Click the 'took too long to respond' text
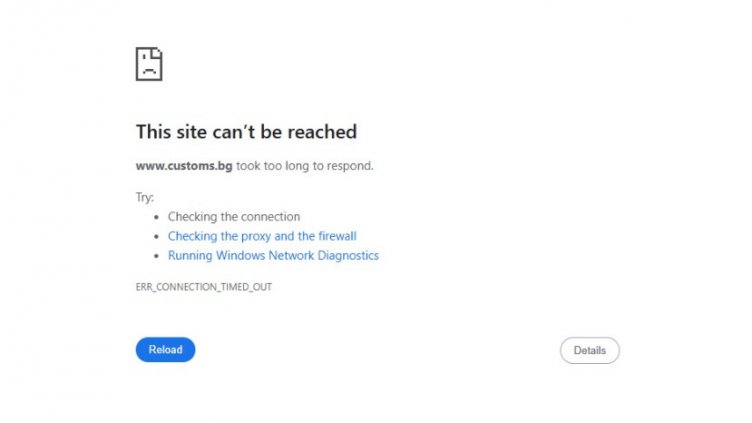The image size is (752, 423). tap(304, 166)
